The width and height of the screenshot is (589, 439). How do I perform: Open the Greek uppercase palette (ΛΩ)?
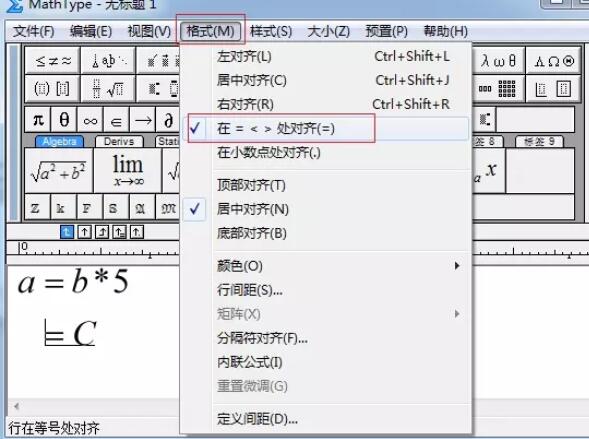coord(554,60)
